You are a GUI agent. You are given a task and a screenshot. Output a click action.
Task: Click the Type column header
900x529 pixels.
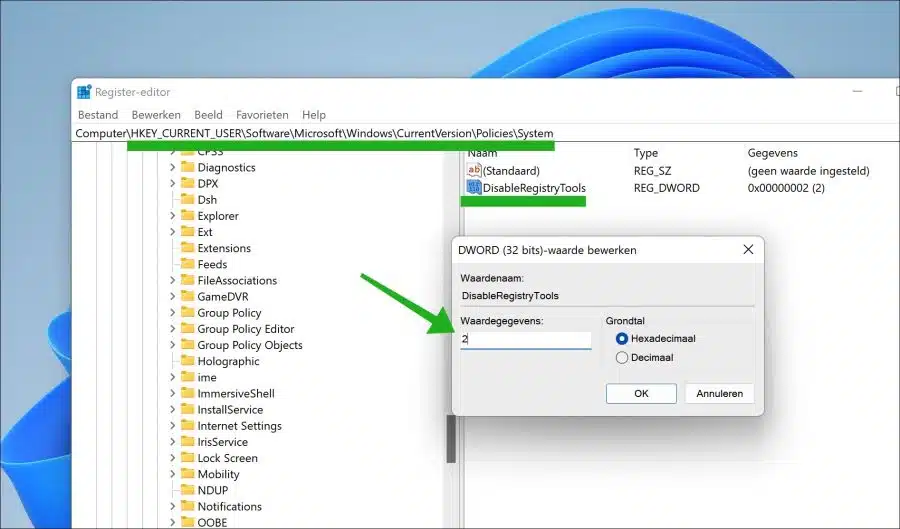[646, 153]
